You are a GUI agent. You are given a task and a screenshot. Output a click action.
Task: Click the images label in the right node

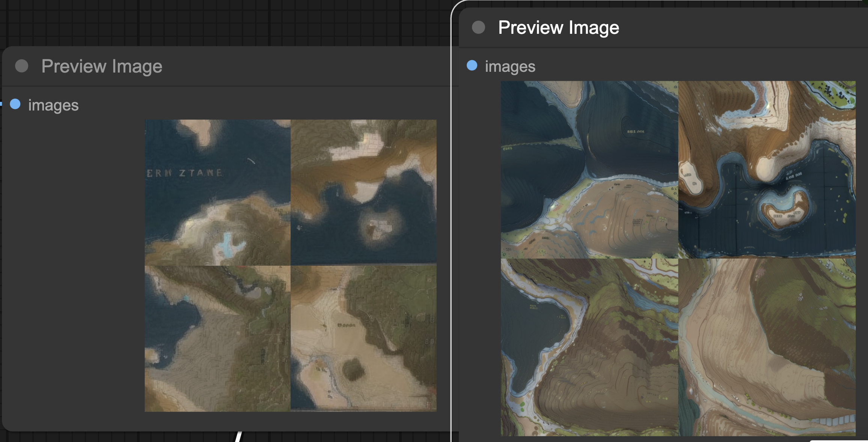(510, 67)
